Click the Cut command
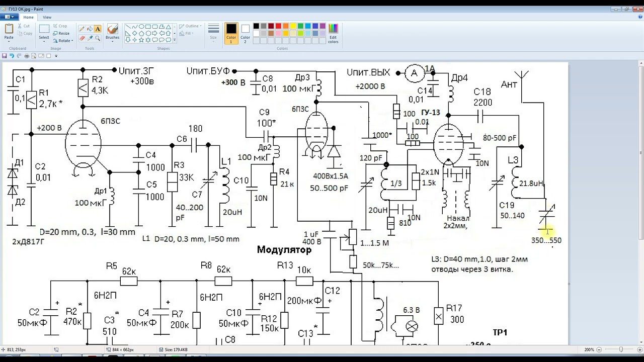Image resolution: width=644 pixels, height=362 pixels. (x=23, y=26)
